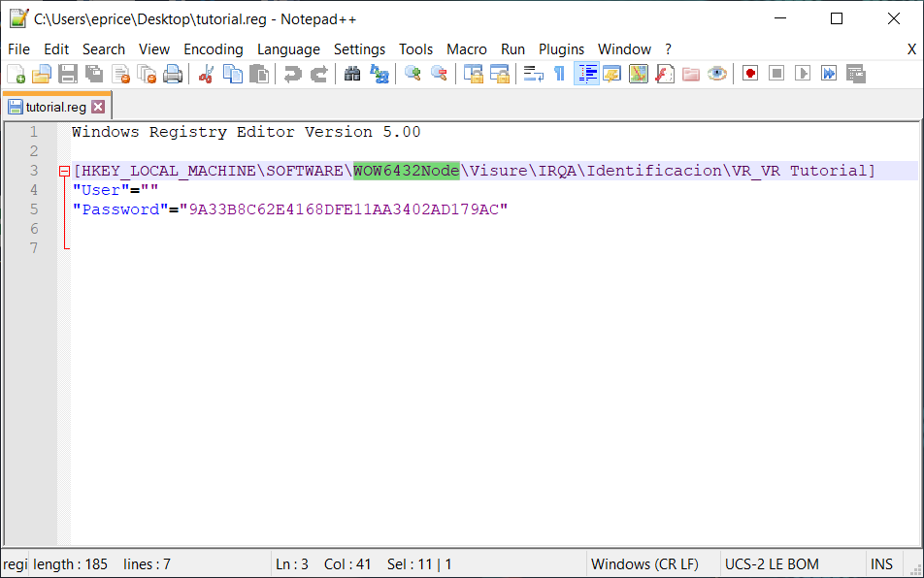Click the Paste clipboard icon
924x578 pixels.
259,74
